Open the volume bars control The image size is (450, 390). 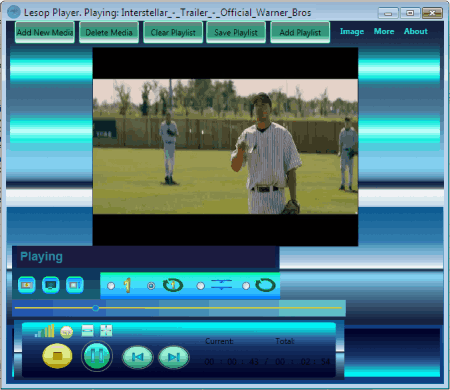coord(45,331)
